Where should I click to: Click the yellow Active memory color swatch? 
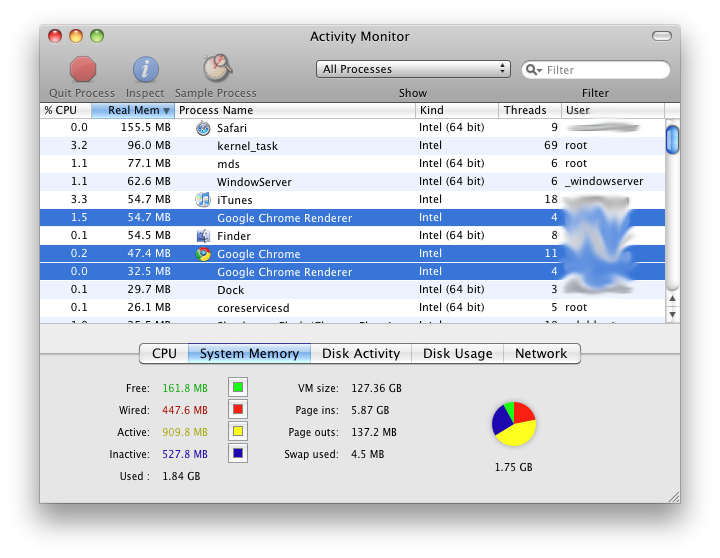(x=238, y=431)
